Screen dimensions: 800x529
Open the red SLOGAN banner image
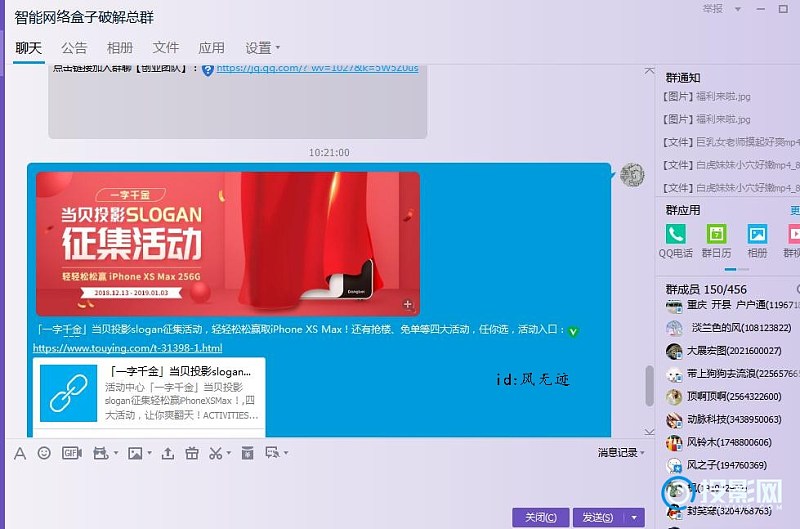tap(228, 244)
